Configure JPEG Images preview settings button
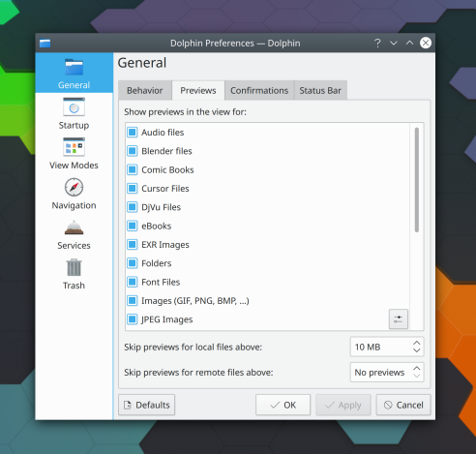Screen dimensions: 476x454 pyautogui.click(x=399, y=319)
